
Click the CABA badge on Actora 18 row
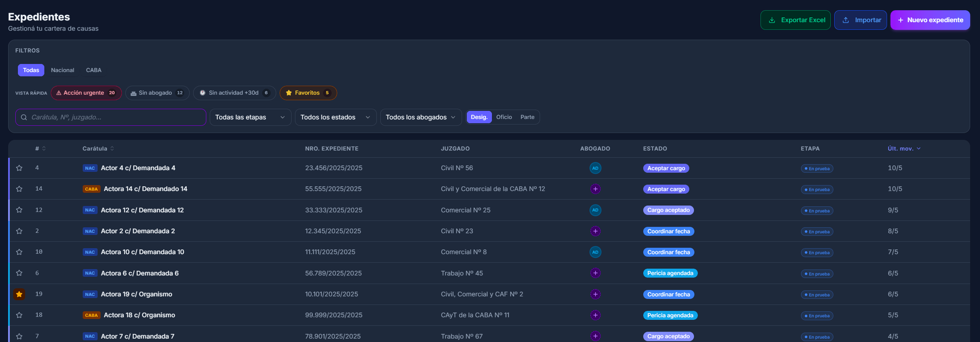[92, 315]
